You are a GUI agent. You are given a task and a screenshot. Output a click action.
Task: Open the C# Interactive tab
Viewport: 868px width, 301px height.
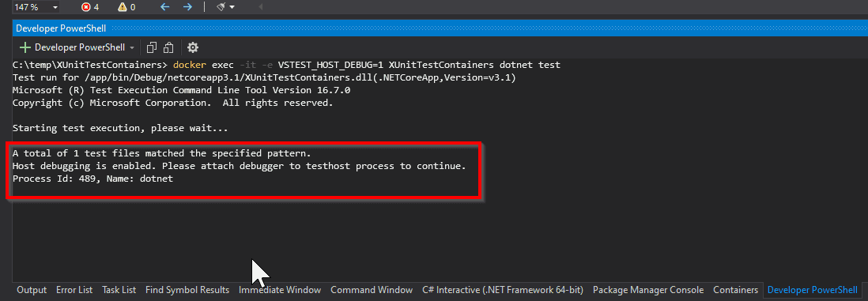tap(503, 290)
